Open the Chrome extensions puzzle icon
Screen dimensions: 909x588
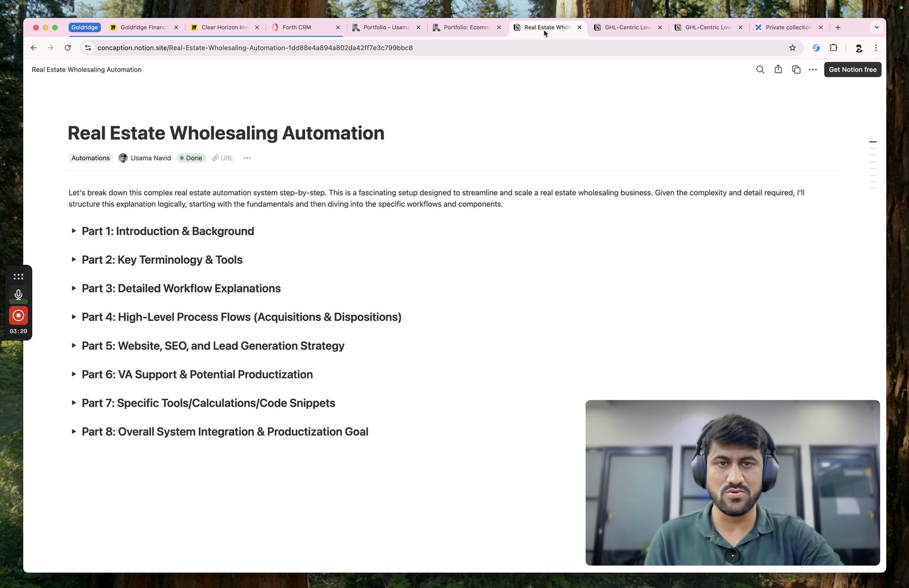[833, 48]
